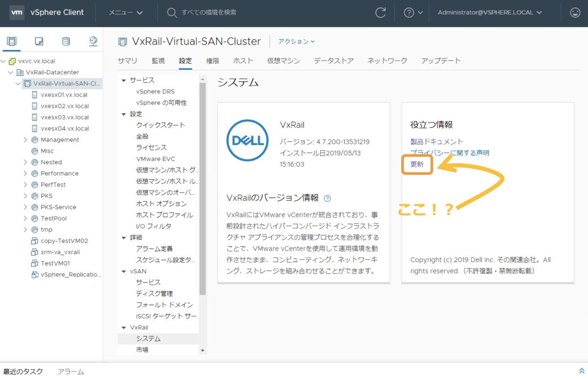Switch to the 仮想マシン tab
Screen dimensions: 588x379
tap(283, 61)
